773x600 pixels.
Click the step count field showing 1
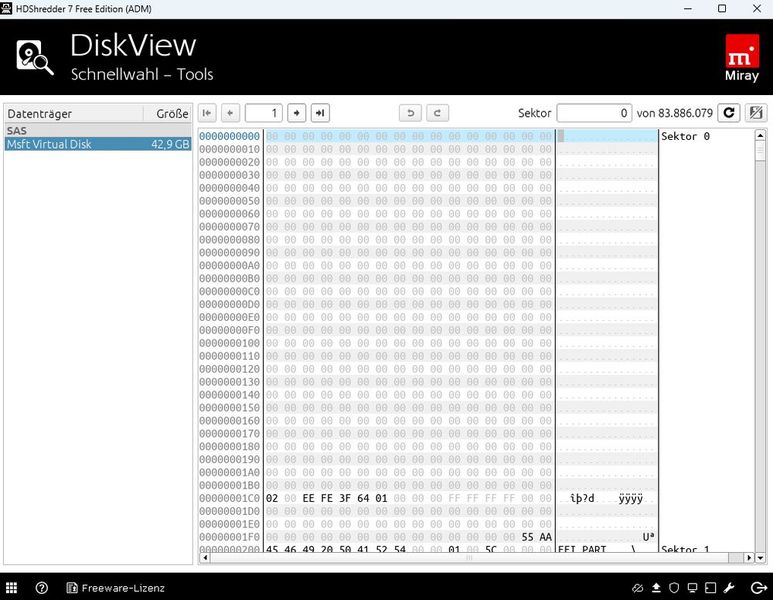point(264,113)
